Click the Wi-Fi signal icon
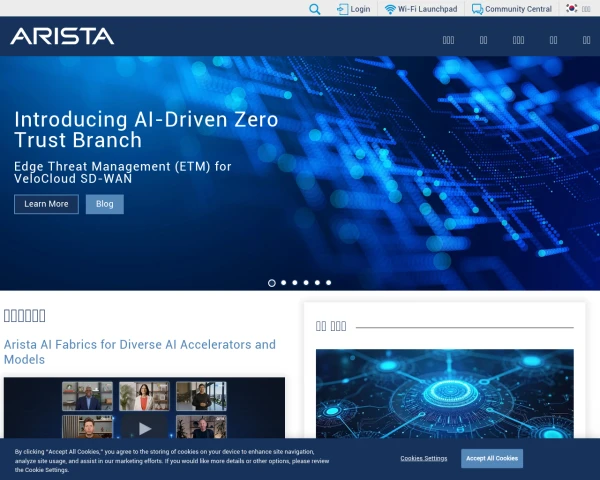This screenshot has height=480, width=600. (390, 9)
